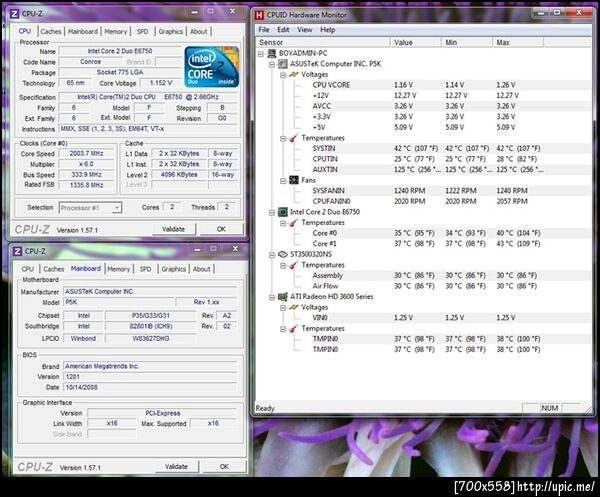Collapse the Fans node

283,181
